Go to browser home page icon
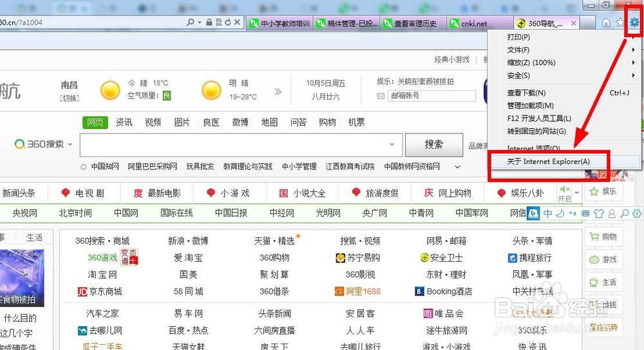This screenshot has width=644, height=350. tap(606, 23)
